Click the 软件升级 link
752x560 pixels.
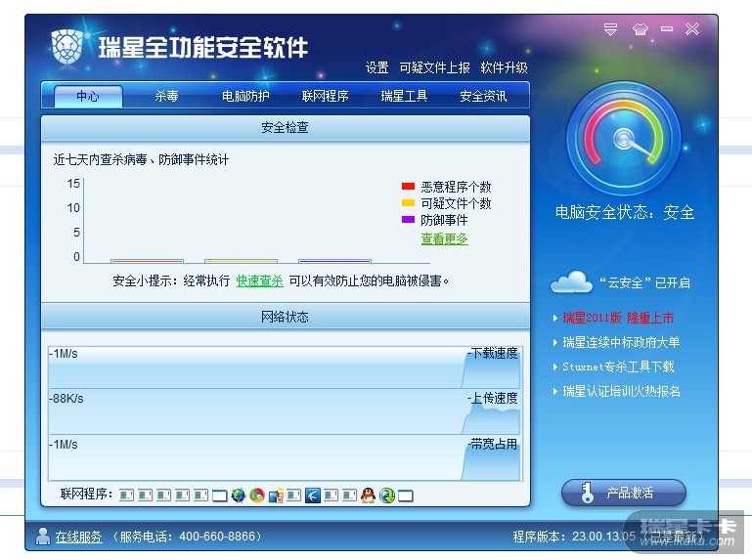coord(504,67)
